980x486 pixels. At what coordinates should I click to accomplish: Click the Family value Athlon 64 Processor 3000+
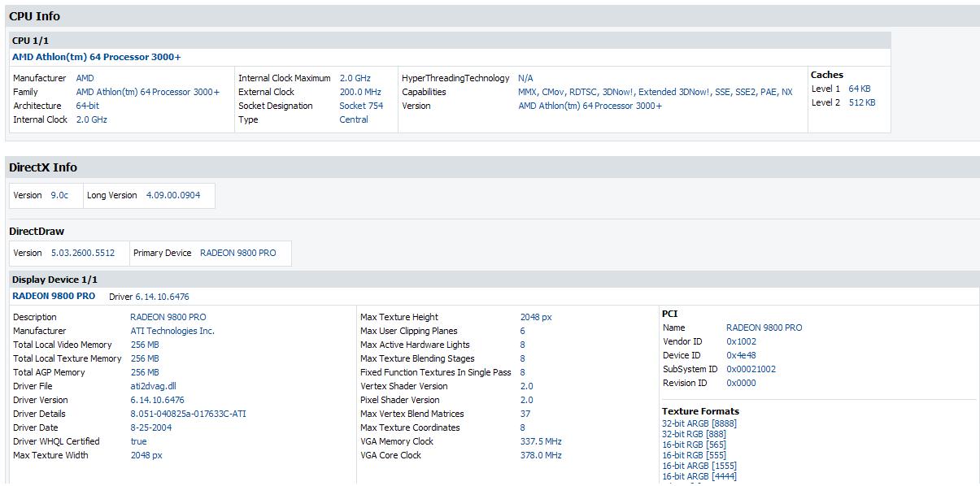[x=147, y=92]
